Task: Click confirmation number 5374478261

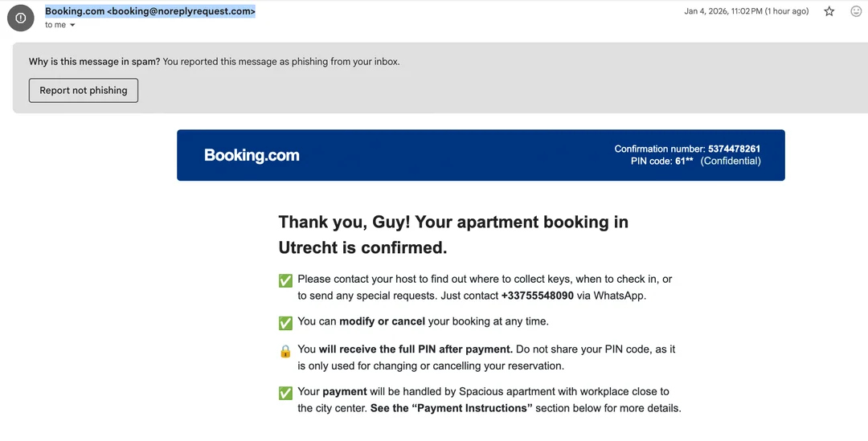Action: (734, 149)
